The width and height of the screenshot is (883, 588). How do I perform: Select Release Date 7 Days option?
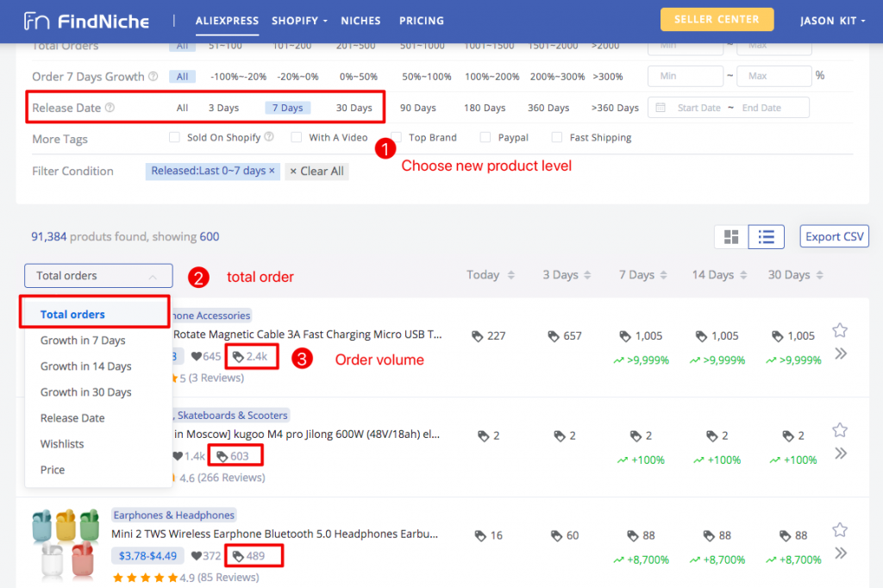coord(288,108)
